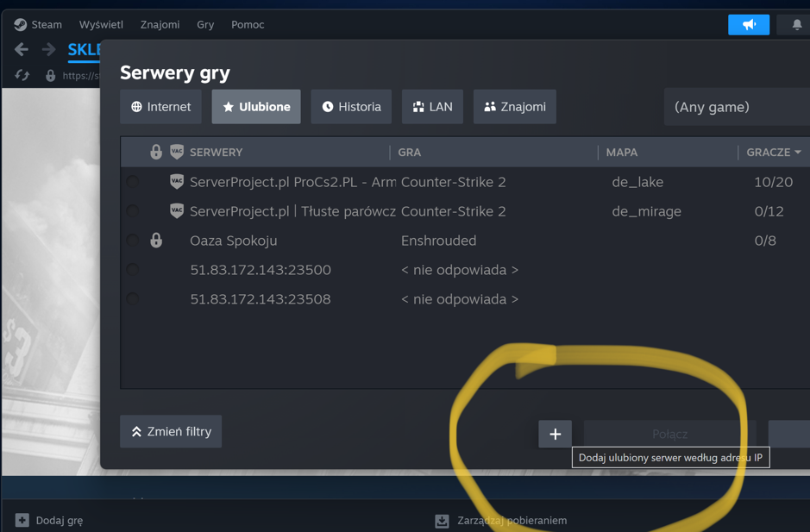Click the announcements megaphone icon

pyautogui.click(x=748, y=25)
